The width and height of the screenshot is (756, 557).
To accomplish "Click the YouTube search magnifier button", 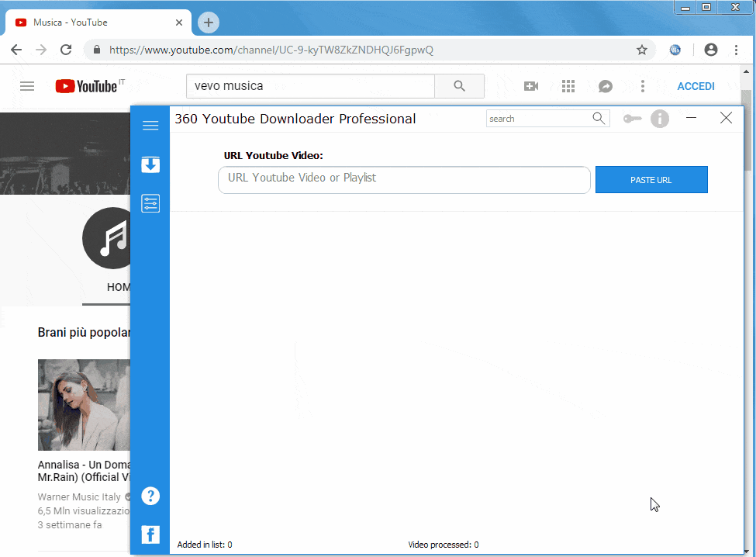I will [x=460, y=86].
